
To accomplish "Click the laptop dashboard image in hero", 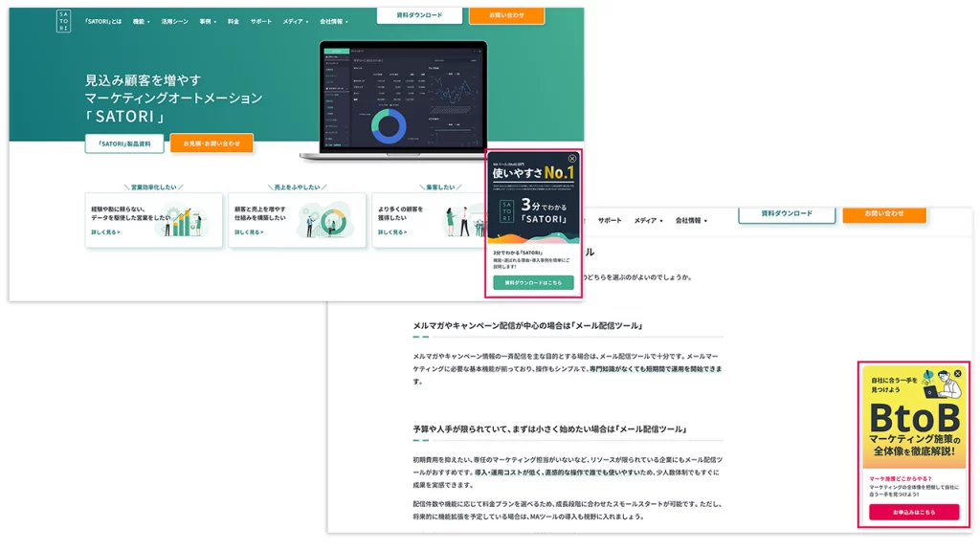I will [x=403, y=99].
